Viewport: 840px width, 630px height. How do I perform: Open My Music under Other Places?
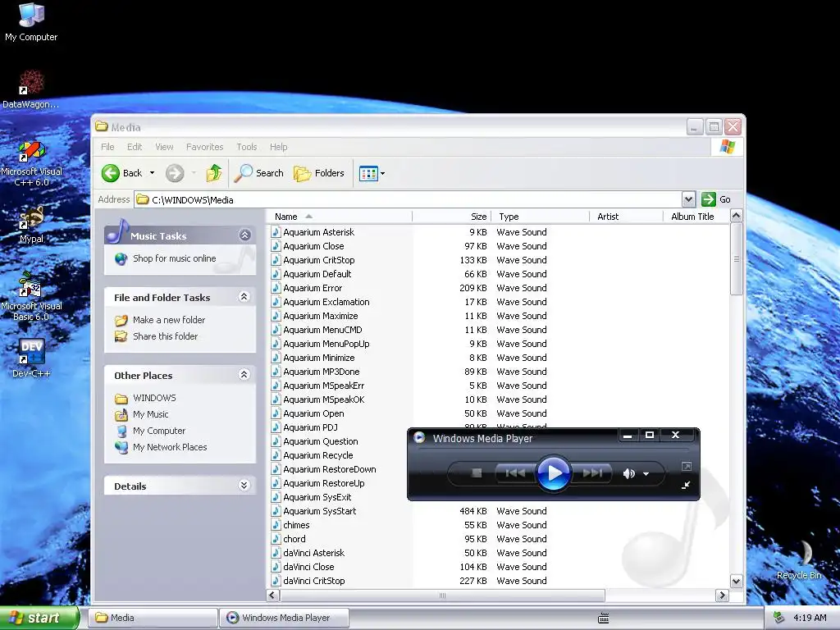(x=151, y=414)
